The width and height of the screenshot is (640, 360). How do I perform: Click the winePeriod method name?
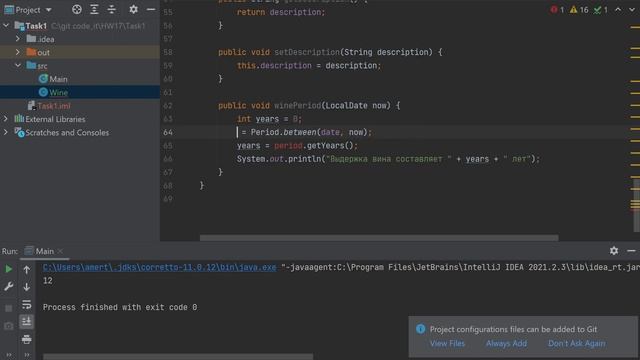(298, 106)
